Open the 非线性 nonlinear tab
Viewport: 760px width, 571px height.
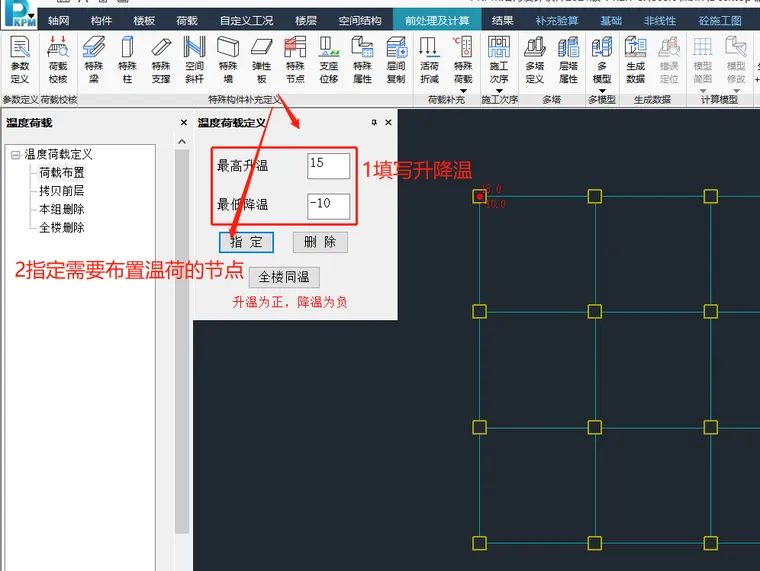pos(660,20)
